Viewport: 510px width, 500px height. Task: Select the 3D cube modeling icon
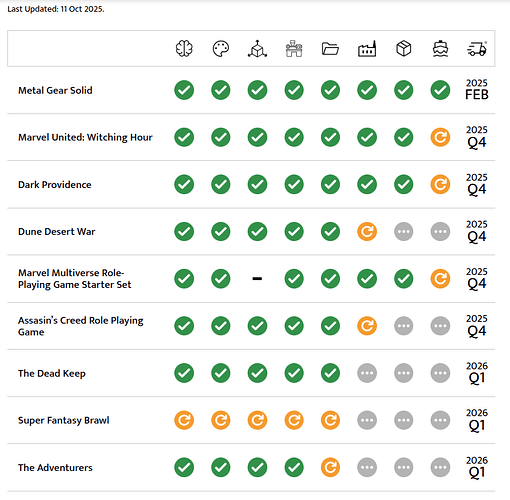257,49
